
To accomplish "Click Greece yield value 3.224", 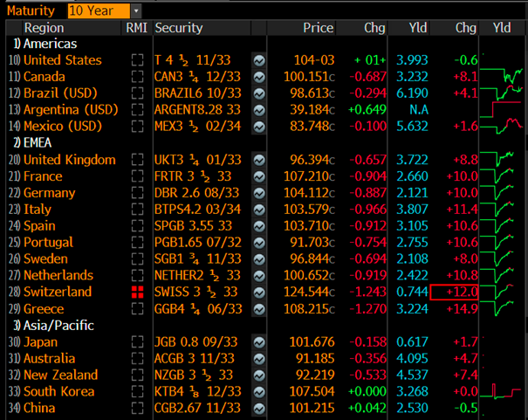I will coord(412,309).
